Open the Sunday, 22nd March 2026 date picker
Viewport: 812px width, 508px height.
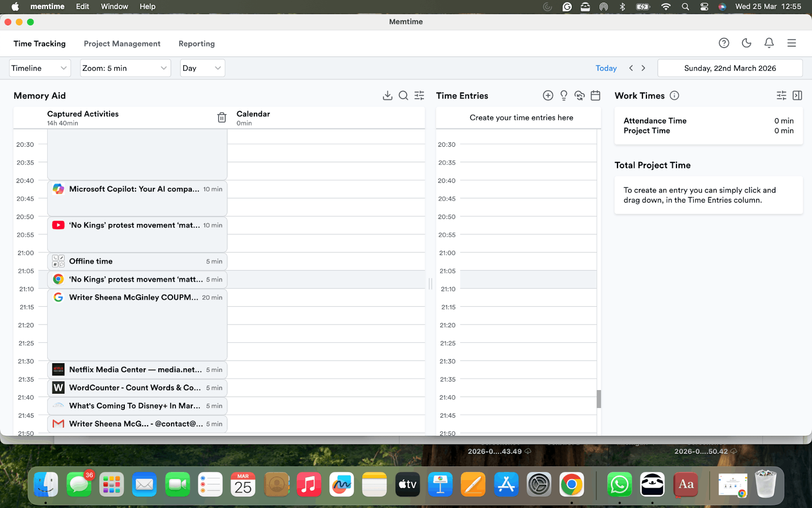point(730,68)
